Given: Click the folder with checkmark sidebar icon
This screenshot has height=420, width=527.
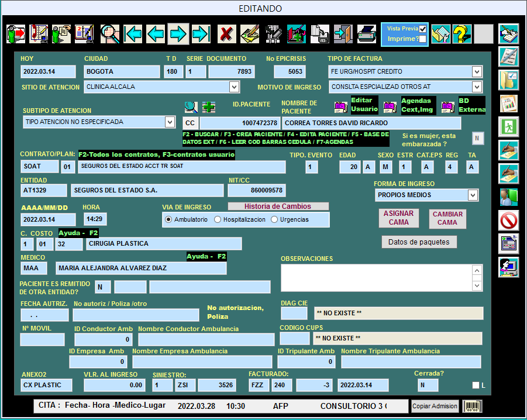Looking at the screenshot, I should (x=508, y=80).
